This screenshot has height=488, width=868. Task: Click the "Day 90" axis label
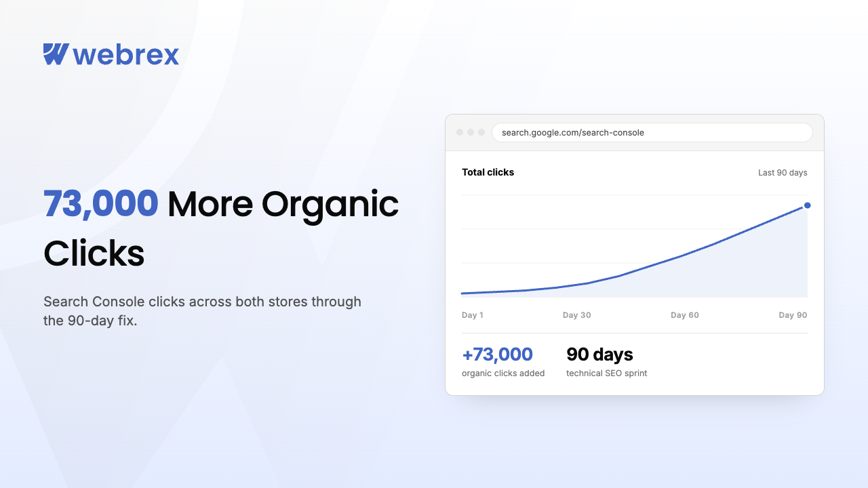click(793, 315)
